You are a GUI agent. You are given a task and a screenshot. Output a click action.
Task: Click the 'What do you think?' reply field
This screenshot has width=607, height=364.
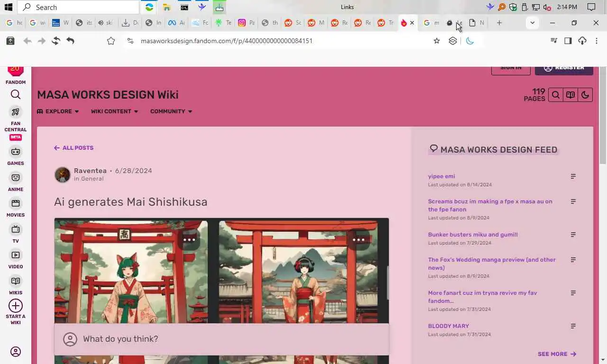click(221, 339)
